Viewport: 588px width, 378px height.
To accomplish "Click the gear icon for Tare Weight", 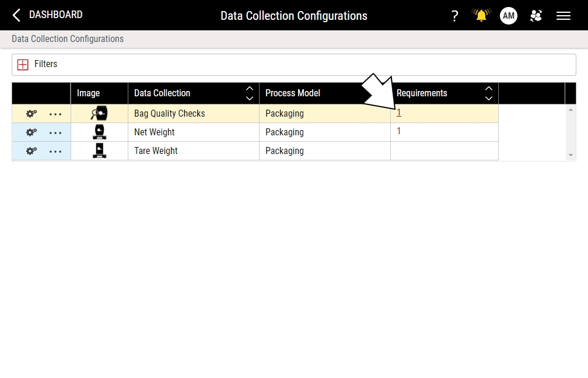I will (x=31, y=151).
